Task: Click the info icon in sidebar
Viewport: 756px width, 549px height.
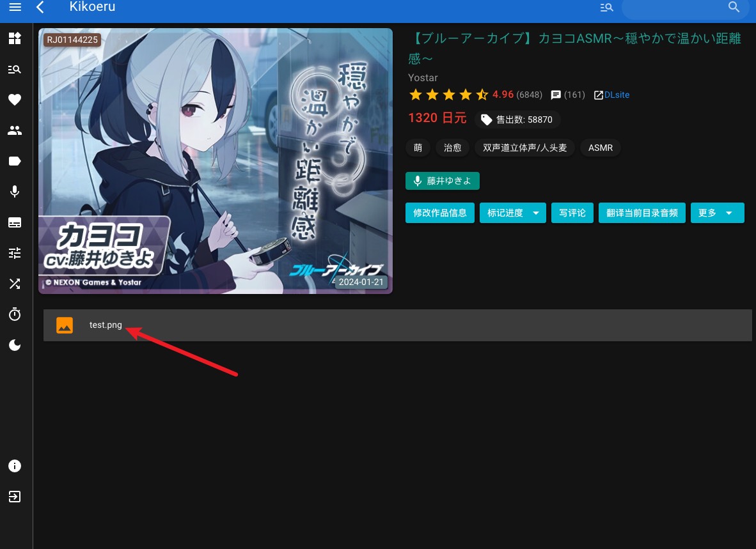Action: [15, 466]
